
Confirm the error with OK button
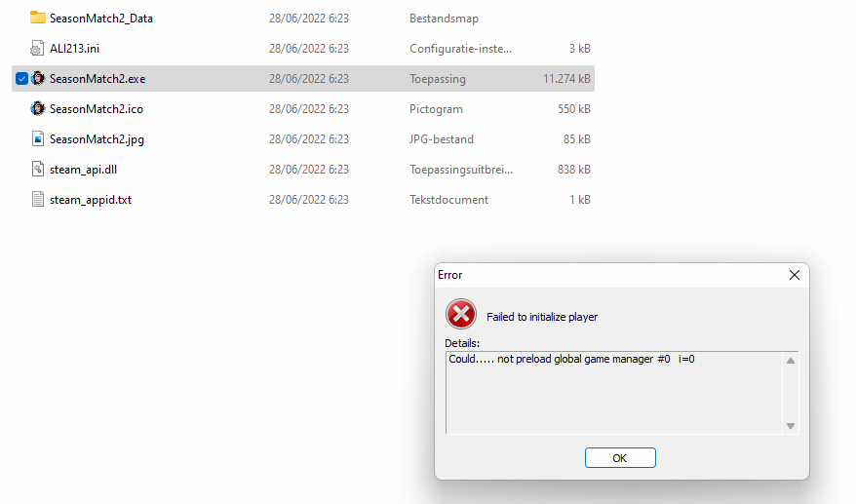click(620, 457)
